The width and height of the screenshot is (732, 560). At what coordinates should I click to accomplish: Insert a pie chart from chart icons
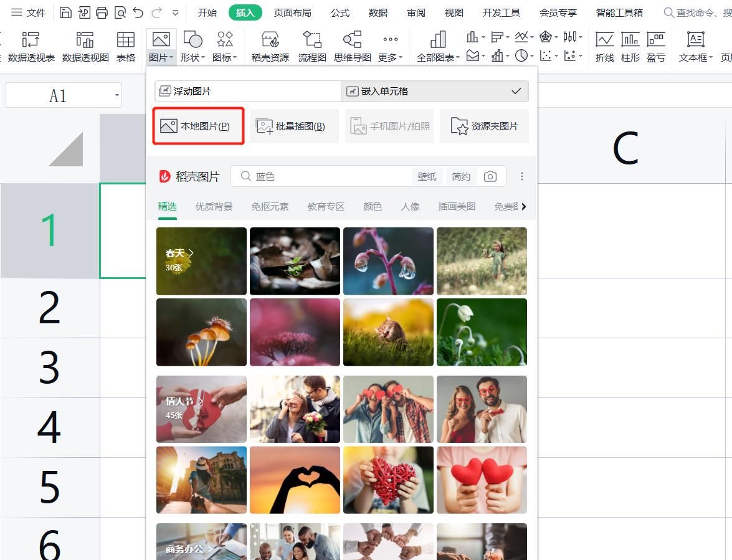525,56
